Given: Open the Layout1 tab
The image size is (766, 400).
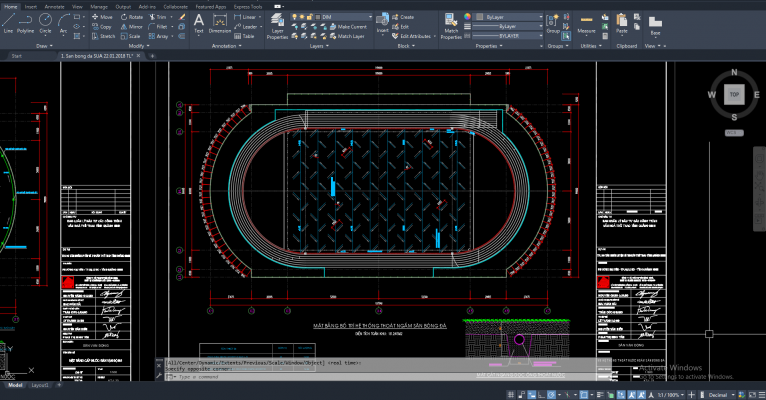Looking at the screenshot, I should click(x=40, y=384).
